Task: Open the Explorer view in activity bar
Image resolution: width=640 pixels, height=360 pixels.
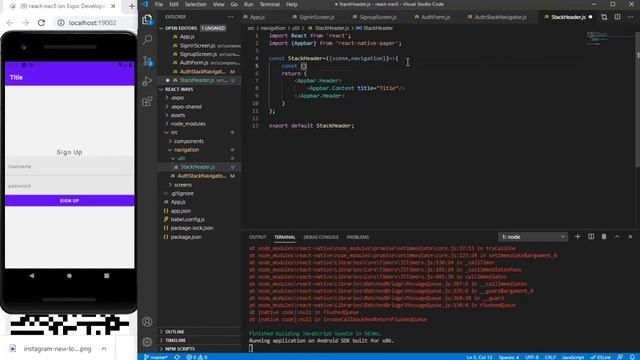Action: tap(147, 20)
